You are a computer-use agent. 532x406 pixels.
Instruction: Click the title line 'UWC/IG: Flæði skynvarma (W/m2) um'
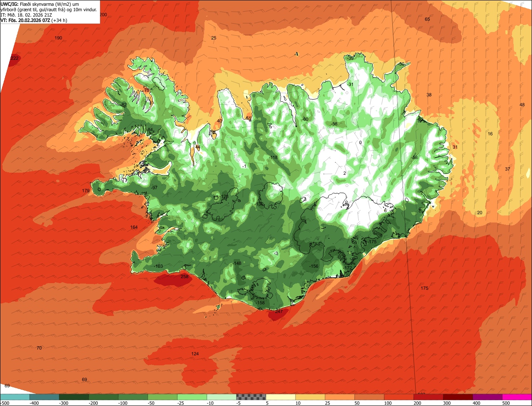(40, 4)
